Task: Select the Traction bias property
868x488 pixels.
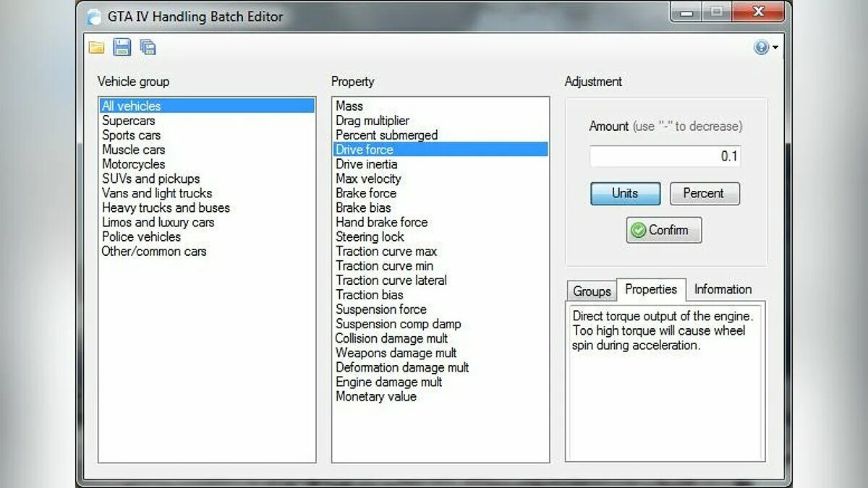Action: [441, 295]
